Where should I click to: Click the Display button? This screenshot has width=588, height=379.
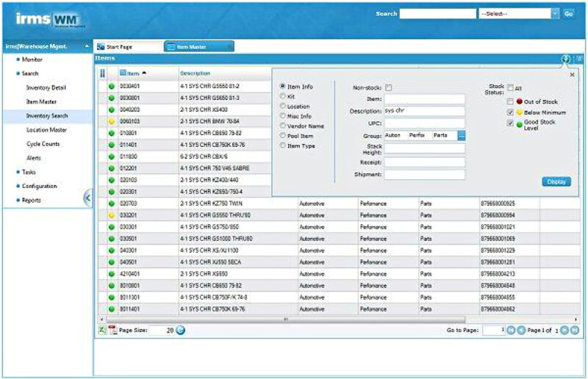click(x=556, y=181)
